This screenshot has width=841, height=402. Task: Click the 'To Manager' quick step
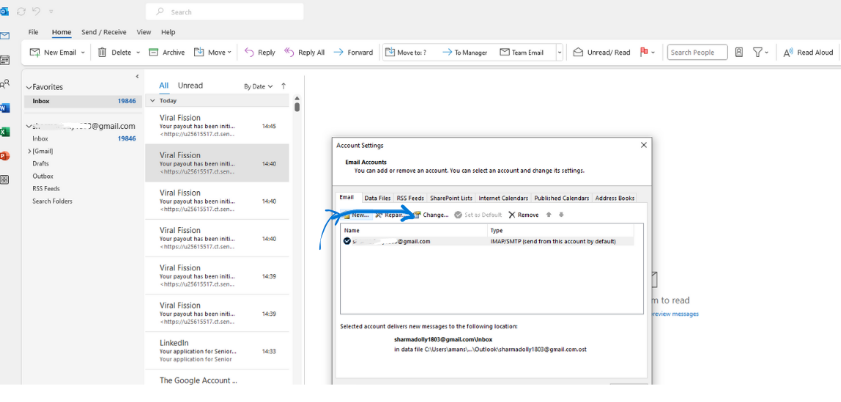[x=464, y=53]
